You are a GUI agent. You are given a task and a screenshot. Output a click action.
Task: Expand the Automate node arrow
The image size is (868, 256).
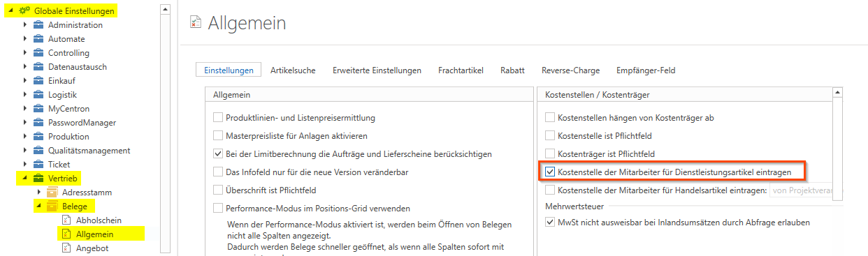pyautogui.click(x=25, y=39)
